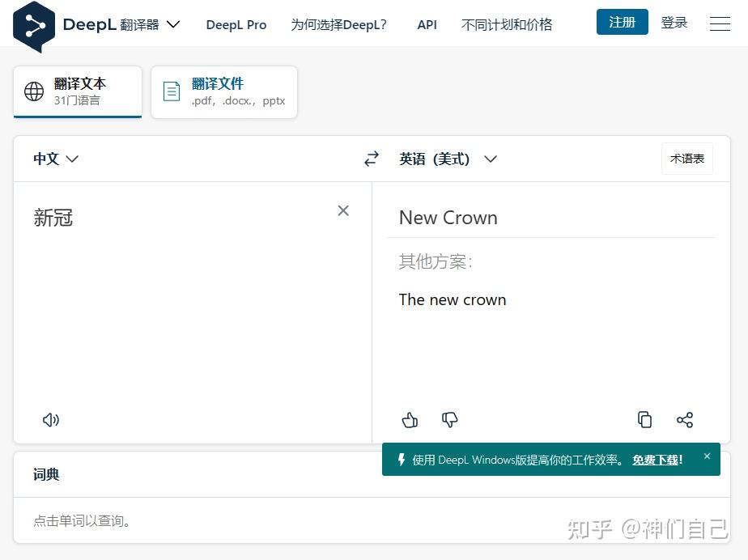Open the target language dropdown showing 英语（美式）
The image size is (748, 560).
point(448,159)
